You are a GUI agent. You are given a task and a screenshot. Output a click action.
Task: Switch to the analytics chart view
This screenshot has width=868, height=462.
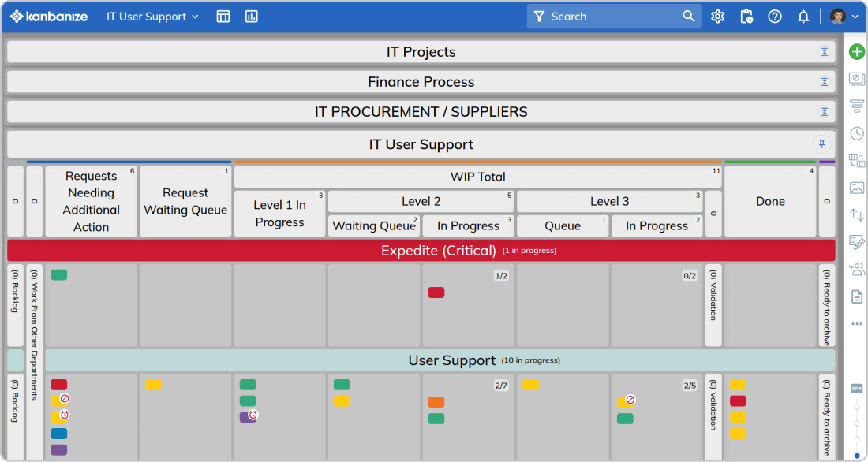click(252, 17)
